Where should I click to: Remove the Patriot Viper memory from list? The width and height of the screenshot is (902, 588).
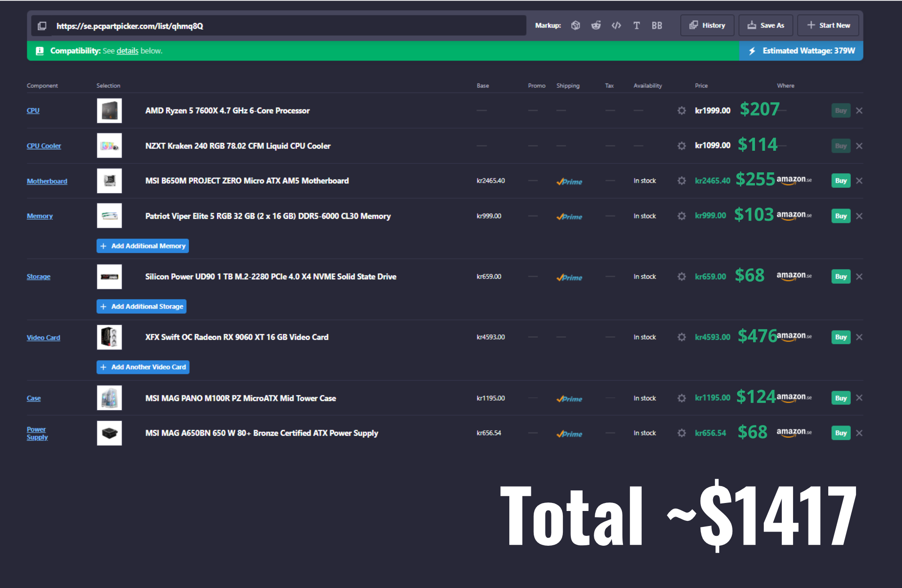pyautogui.click(x=859, y=216)
